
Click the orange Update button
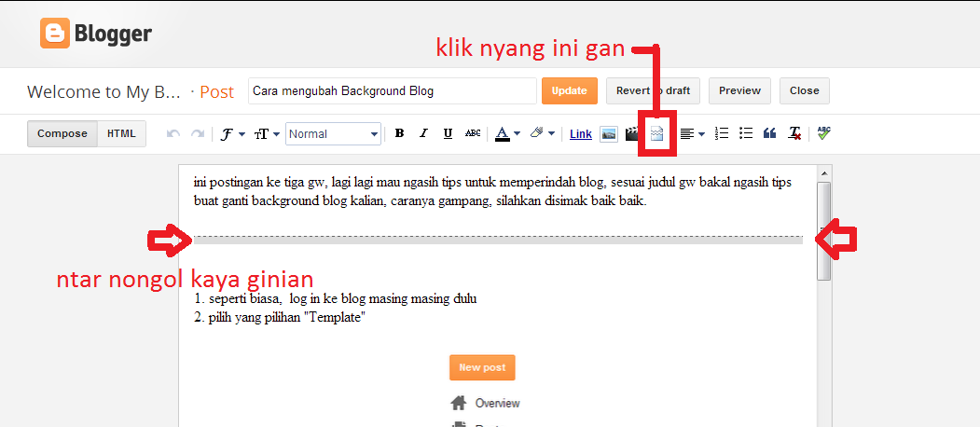570,90
